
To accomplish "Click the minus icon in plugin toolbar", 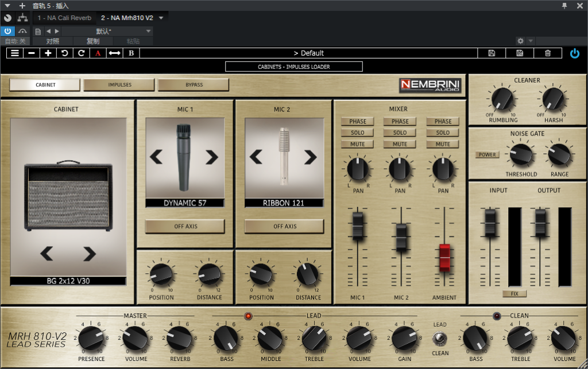I will [x=32, y=53].
